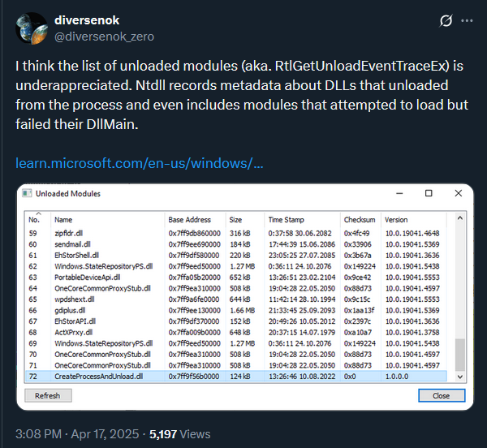Sort by the No. column header
Viewport: 487px width, 448px height.
click(x=35, y=219)
